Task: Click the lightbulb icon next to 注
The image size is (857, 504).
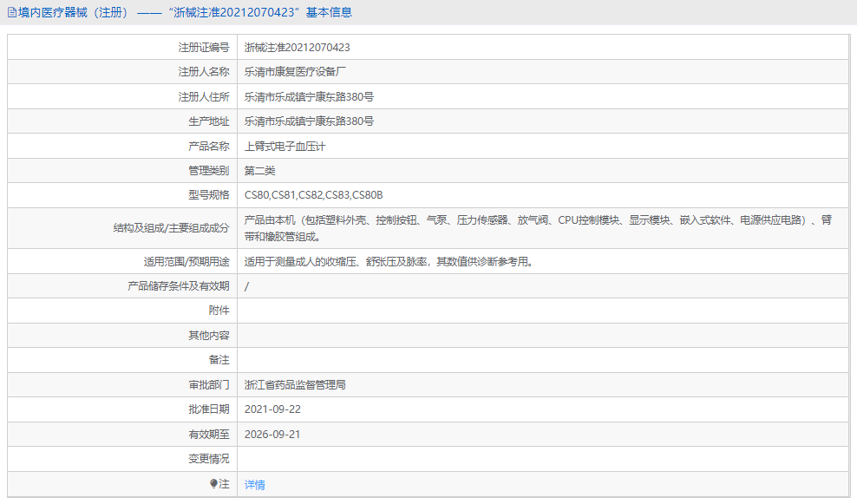Action: pyautogui.click(x=214, y=484)
